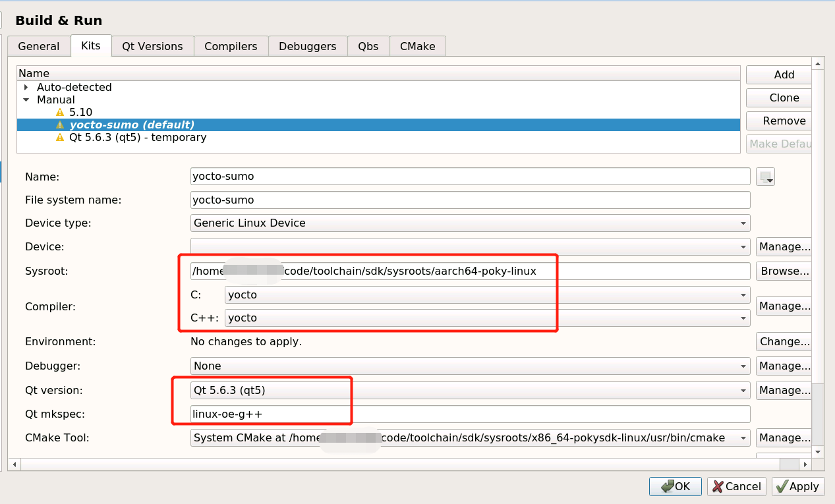Switch to the Qt Versions tab

[152, 46]
